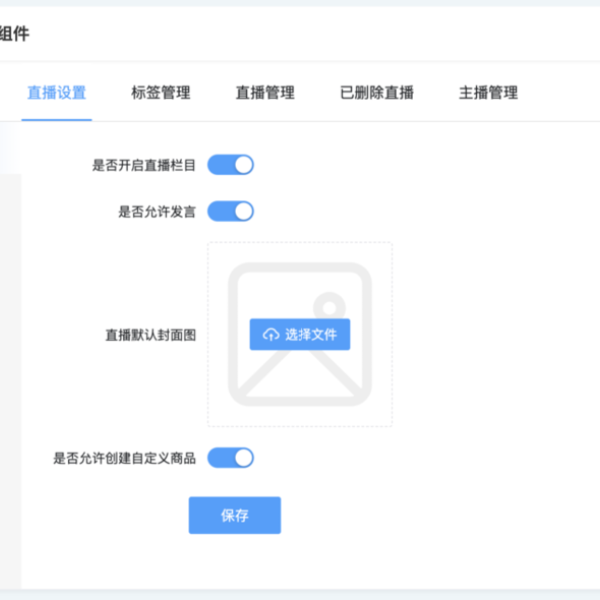Click the 是否允许创建自定义商品 label
Viewport: 600px width, 600px height.
124,458
